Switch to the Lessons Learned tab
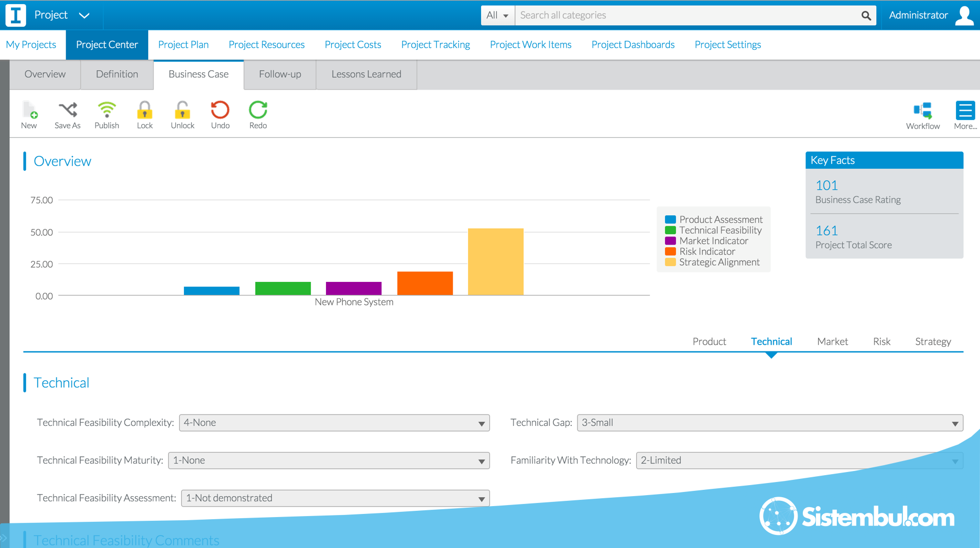980x548 pixels. (x=366, y=74)
